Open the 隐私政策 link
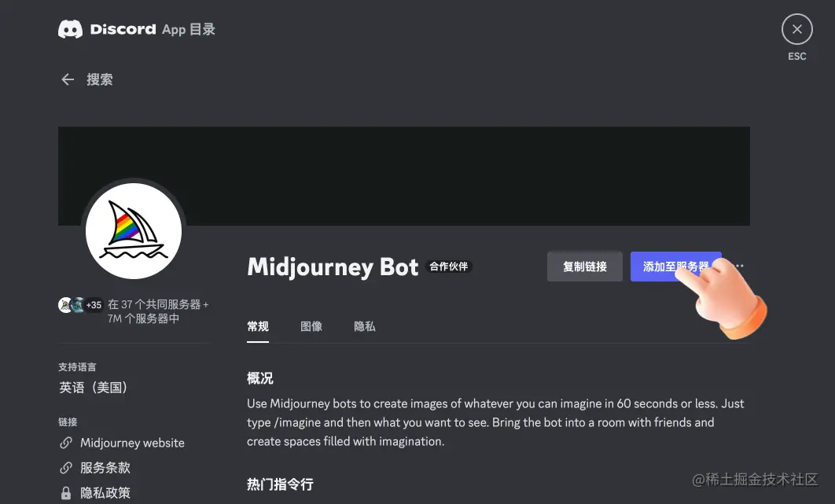 click(105, 492)
